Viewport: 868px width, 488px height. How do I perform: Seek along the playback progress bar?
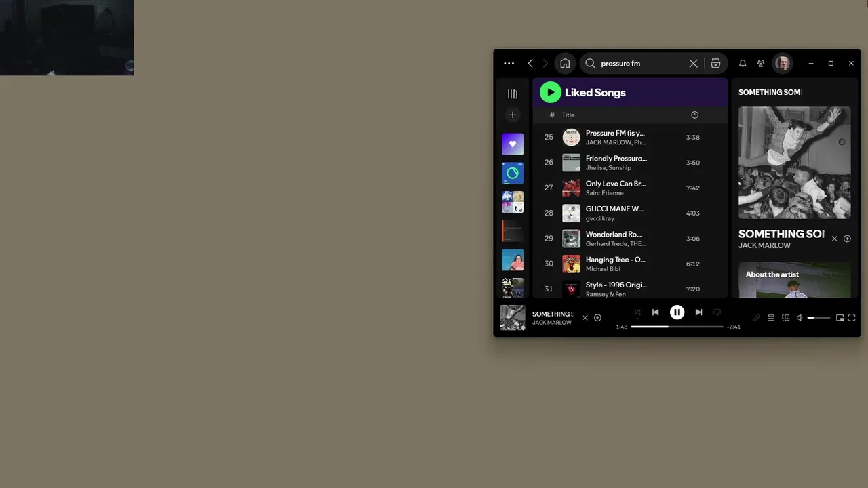tap(677, 327)
